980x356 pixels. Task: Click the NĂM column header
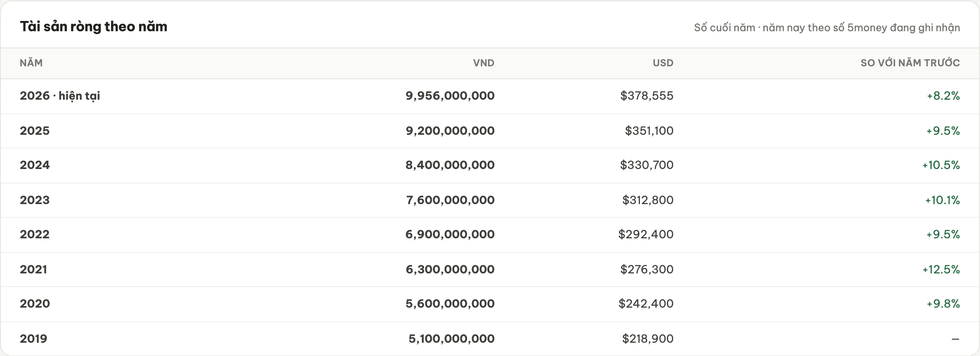click(x=31, y=63)
